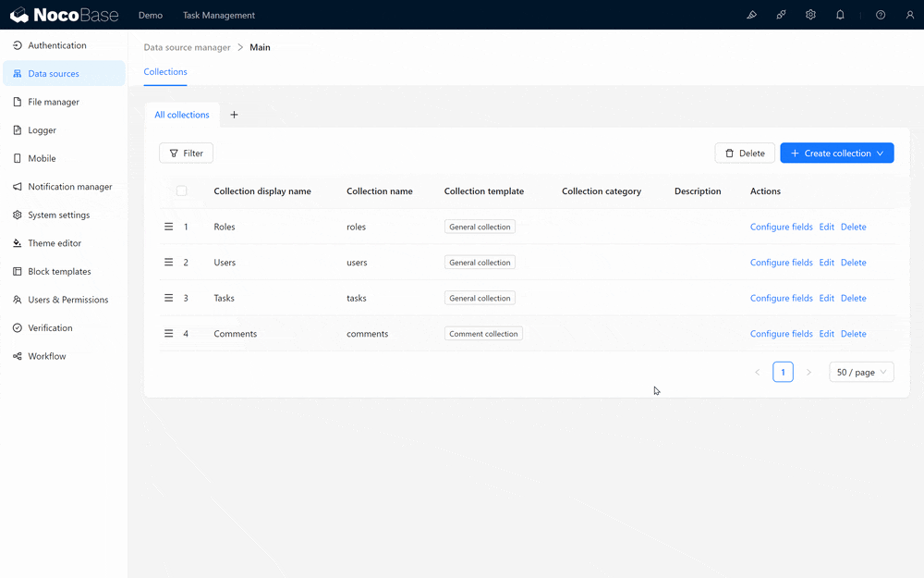
Task: Click drag handle icon for Users row
Action: 168,262
